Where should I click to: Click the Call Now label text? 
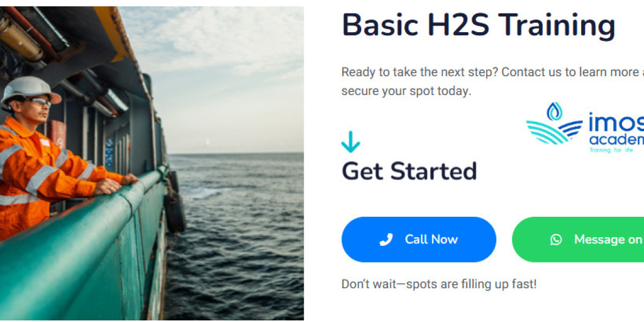point(431,239)
